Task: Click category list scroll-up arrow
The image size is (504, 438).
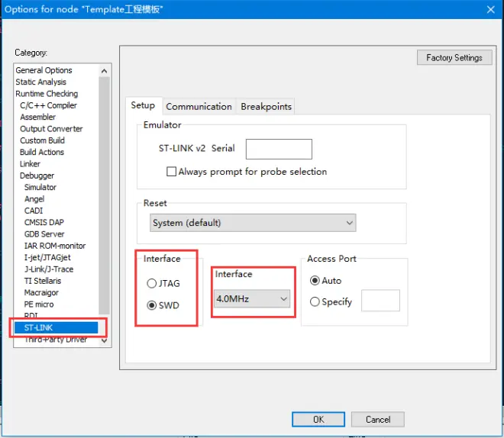Action: [x=104, y=71]
